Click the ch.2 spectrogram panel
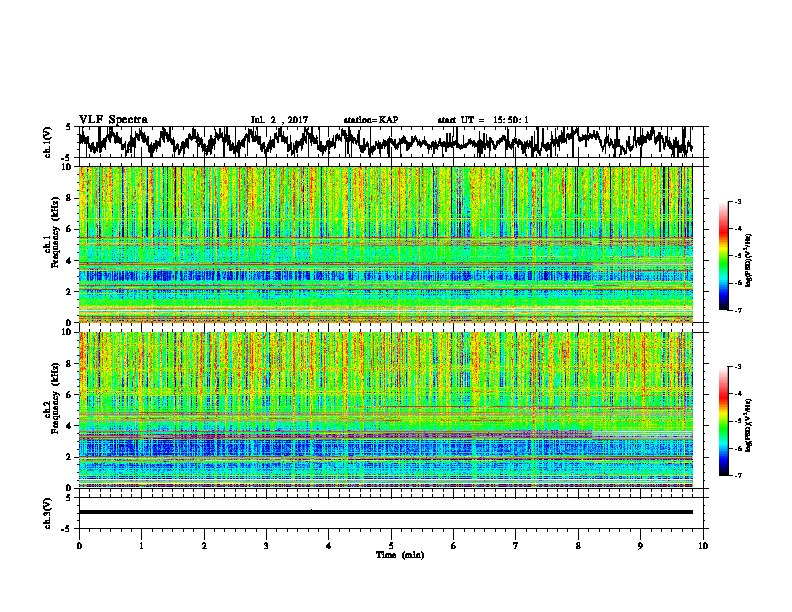Viewport: 792px width, 612px height. [385, 410]
